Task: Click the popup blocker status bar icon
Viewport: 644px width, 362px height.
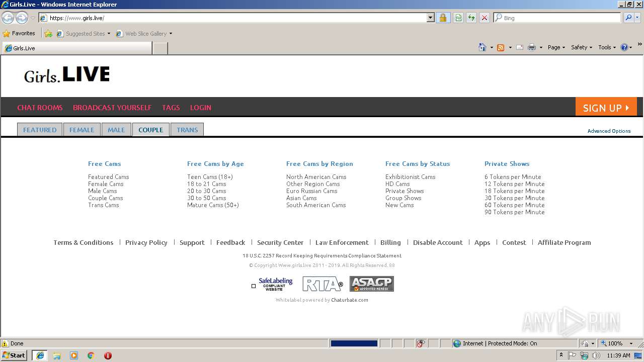Action: pos(421,343)
